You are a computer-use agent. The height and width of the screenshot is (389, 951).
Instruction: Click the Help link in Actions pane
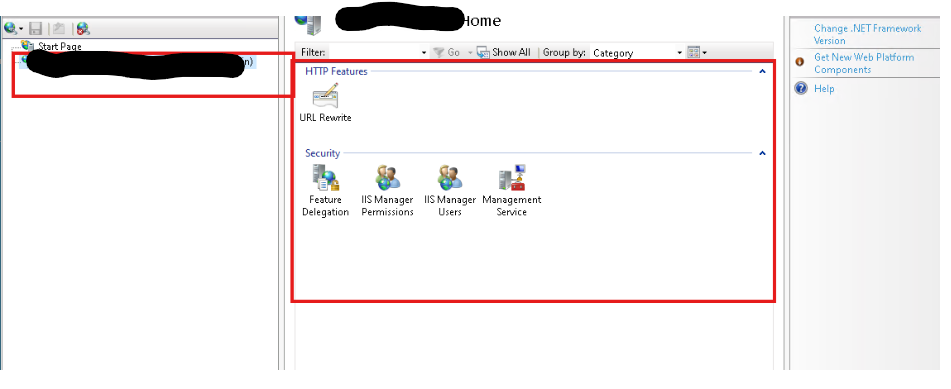(x=824, y=89)
